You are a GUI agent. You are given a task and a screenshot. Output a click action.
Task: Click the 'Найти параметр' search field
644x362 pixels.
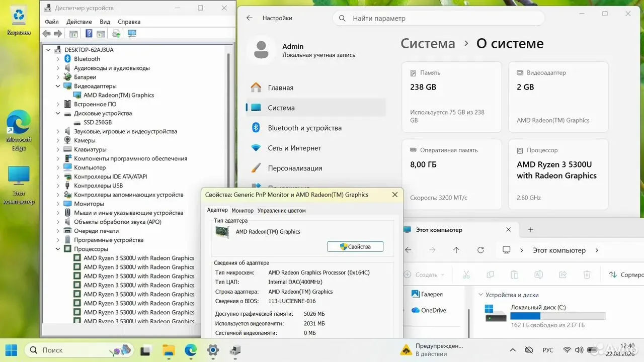(438, 18)
